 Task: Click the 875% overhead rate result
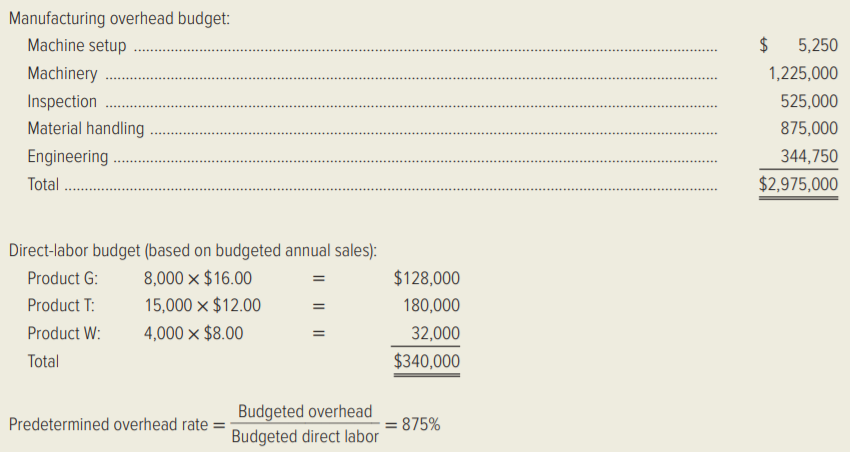click(421, 424)
